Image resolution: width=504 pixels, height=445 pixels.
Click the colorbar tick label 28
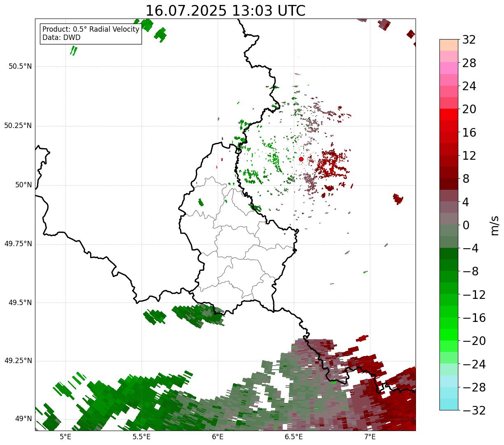click(469, 63)
